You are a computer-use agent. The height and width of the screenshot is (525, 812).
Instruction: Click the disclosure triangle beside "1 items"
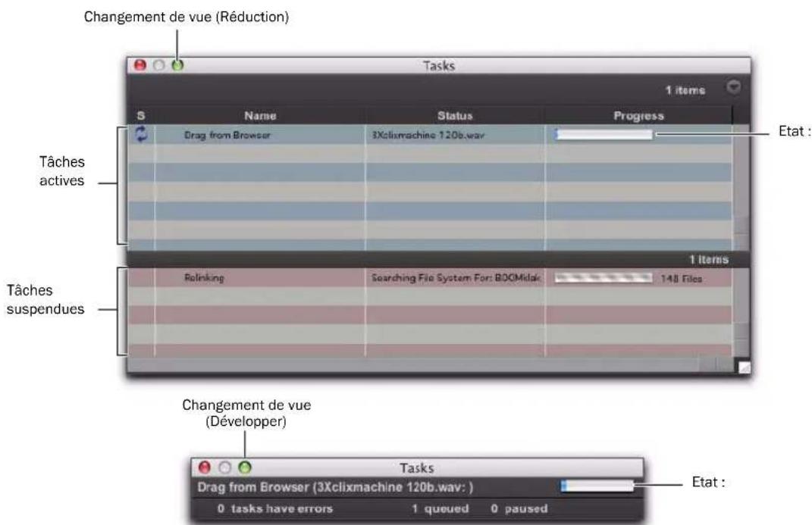pos(732,86)
